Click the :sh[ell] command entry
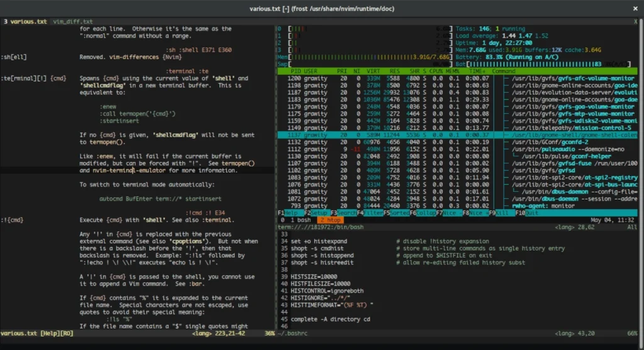The height and width of the screenshot is (350, 644). (x=14, y=57)
